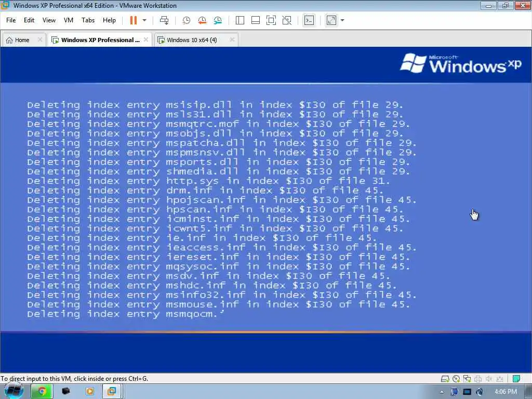Click the CD/DVD drive status bar icon
The width and height of the screenshot is (532, 399).
coord(456,379)
